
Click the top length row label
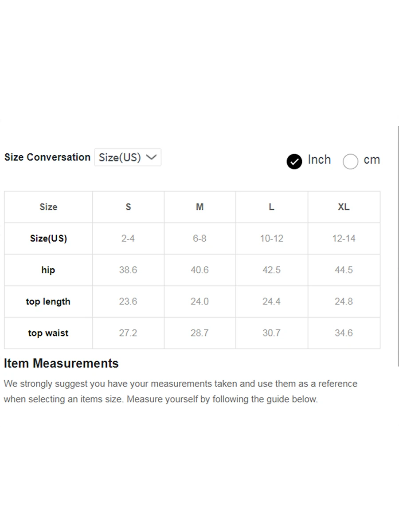click(x=48, y=301)
